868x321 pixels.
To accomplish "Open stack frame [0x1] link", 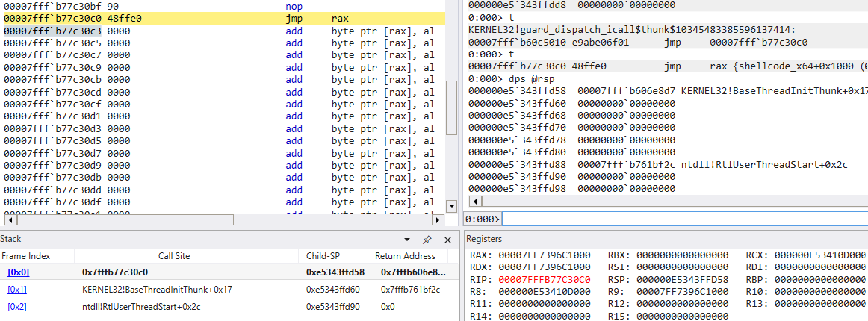I will pyautogui.click(x=17, y=290).
